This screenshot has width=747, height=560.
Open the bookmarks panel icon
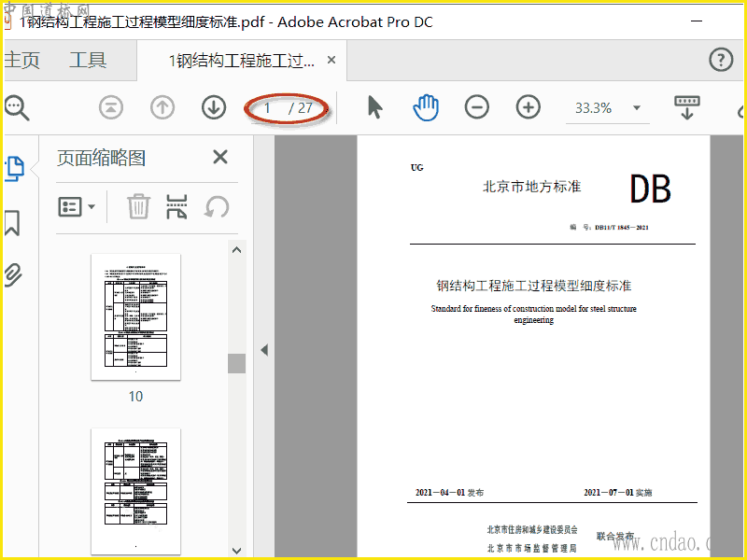coord(12,223)
